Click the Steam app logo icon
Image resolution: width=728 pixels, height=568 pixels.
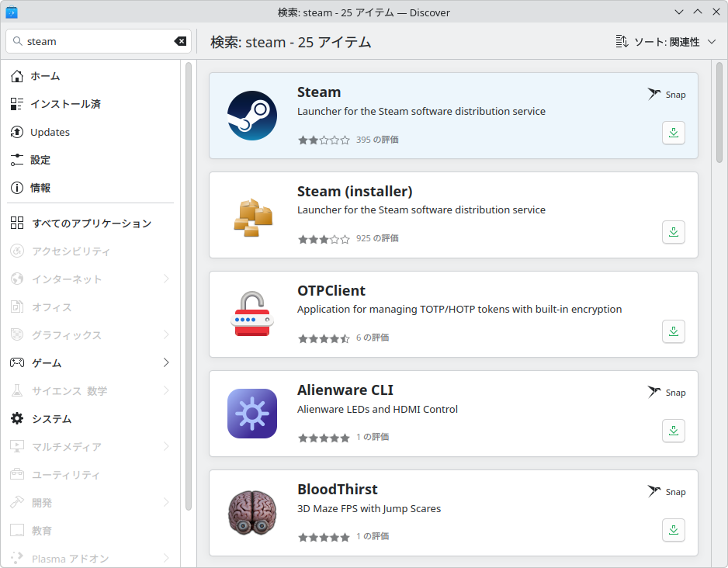[x=252, y=116]
